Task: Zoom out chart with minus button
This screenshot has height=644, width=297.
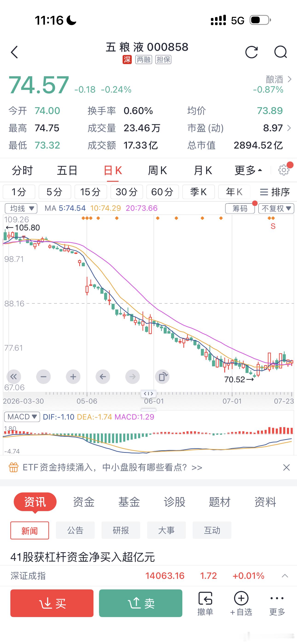Action: pyautogui.click(x=44, y=377)
